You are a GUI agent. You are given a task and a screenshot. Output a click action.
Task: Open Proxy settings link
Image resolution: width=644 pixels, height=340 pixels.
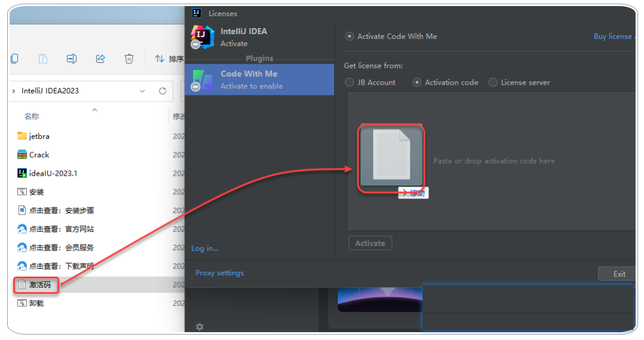(219, 272)
